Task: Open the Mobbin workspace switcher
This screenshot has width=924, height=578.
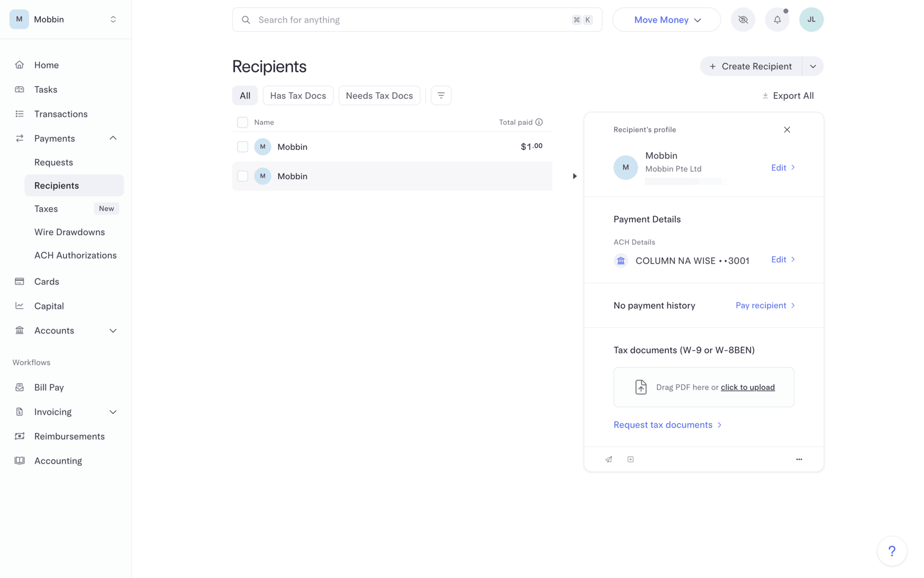Action: click(x=65, y=19)
